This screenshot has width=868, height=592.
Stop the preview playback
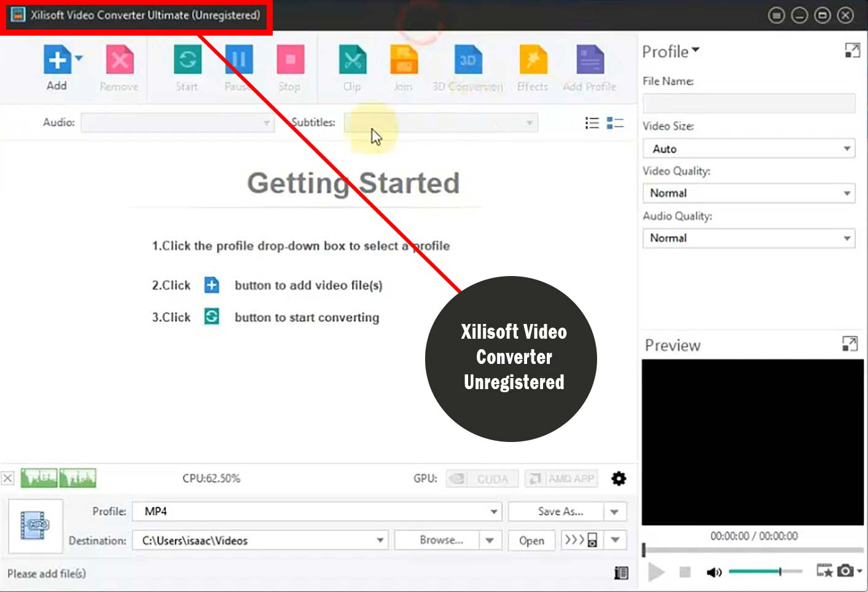(685, 572)
